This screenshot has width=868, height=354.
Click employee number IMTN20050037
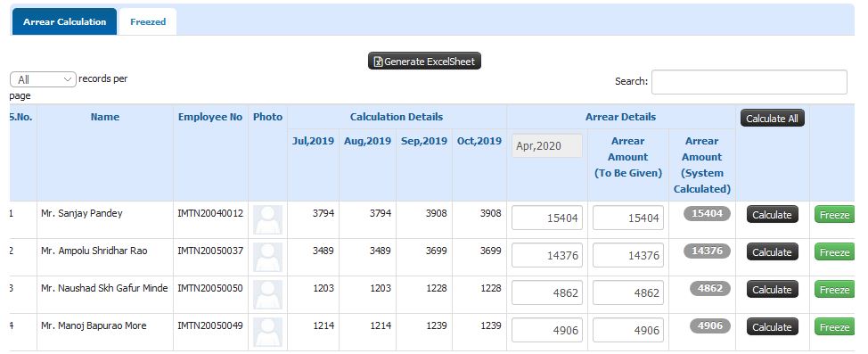click(210, 251)
